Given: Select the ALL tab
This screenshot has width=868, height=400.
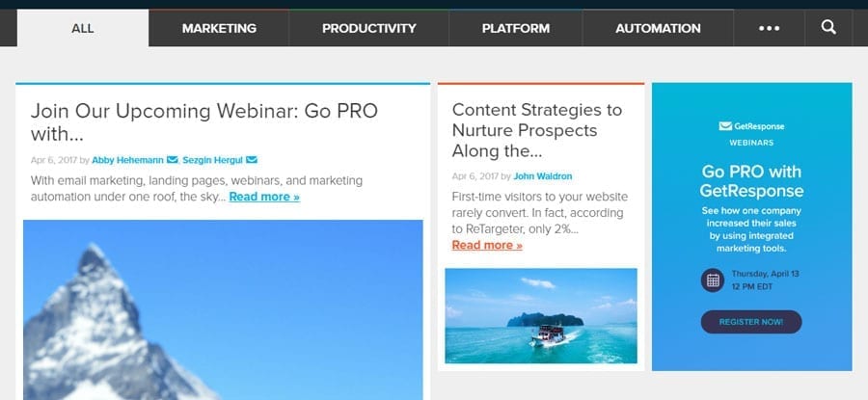Looking at the screenshot, I should tap(83, 28).
